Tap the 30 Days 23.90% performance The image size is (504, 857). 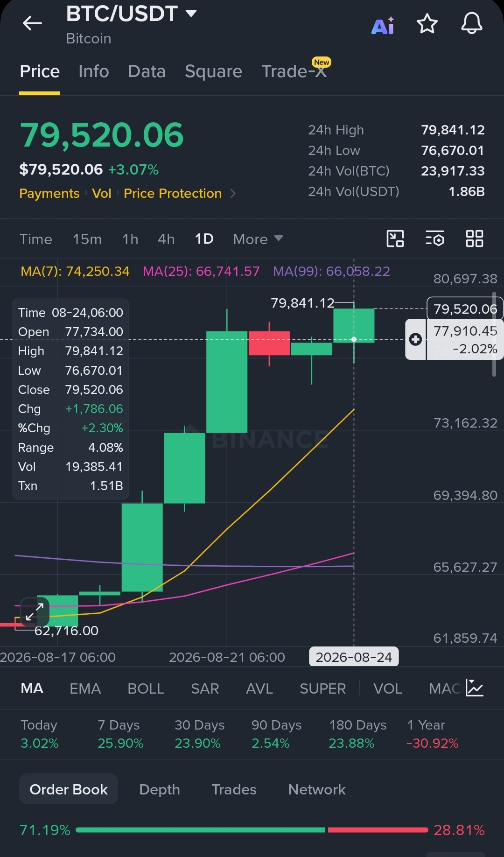199,734
